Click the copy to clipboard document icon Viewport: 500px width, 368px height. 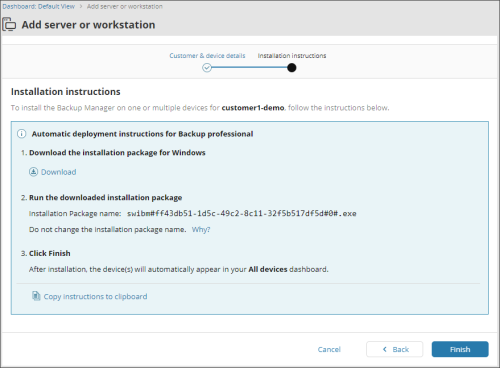click(36, 296)
